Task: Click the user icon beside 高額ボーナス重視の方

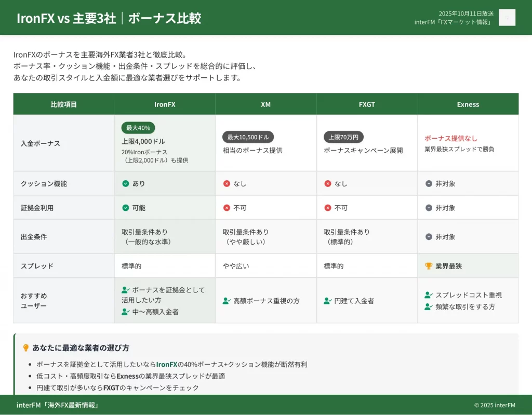Action: point(227,301)
